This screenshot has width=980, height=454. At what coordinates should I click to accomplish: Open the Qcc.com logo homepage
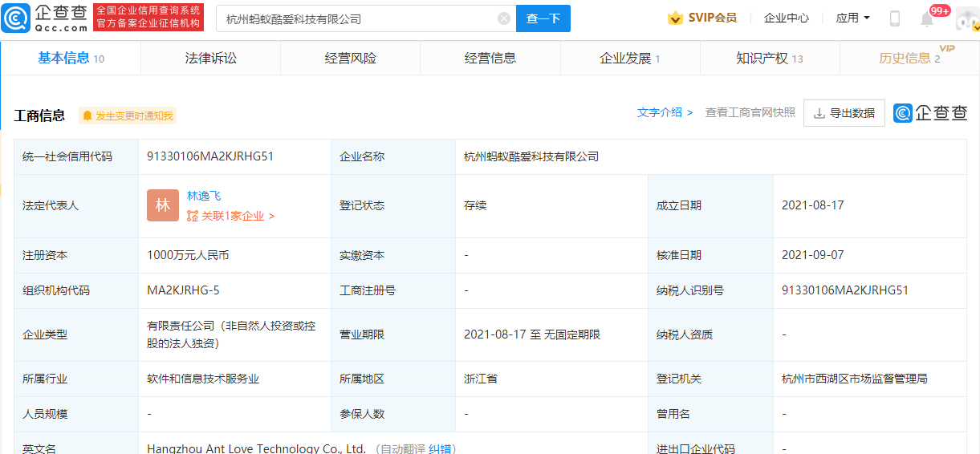45,18
